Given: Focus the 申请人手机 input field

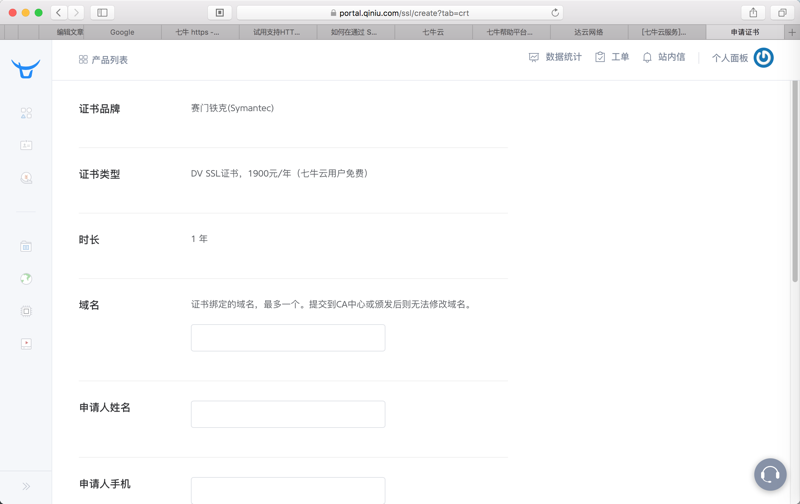Looking at the screenshot, I should click(288, 490).
